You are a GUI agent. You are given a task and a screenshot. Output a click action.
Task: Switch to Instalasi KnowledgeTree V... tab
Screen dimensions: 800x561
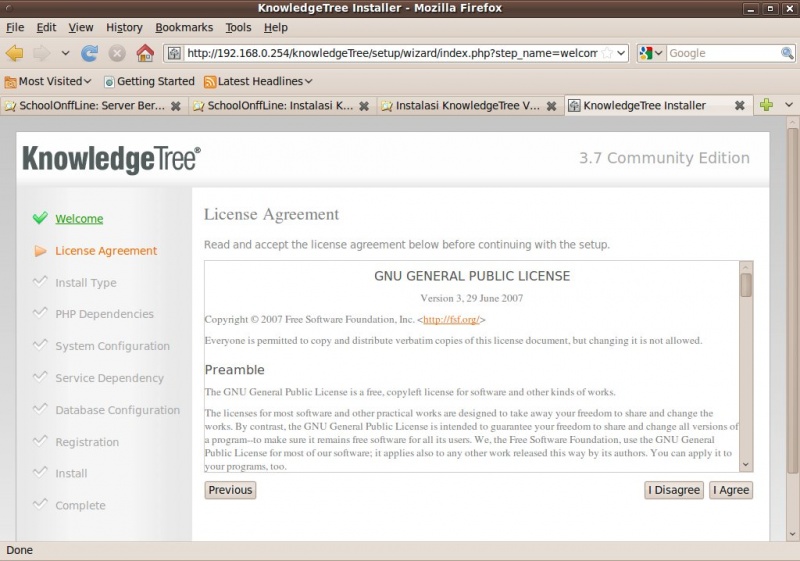point(468,105)
